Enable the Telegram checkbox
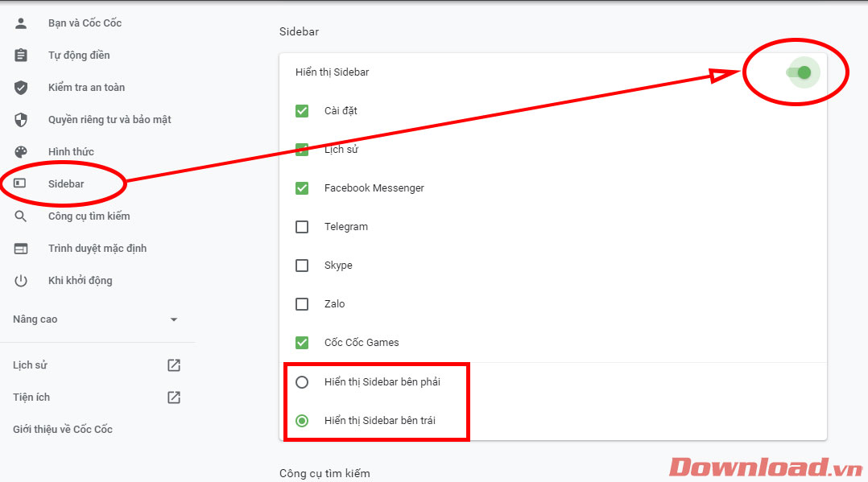The image size is (868, 482). 302,227
